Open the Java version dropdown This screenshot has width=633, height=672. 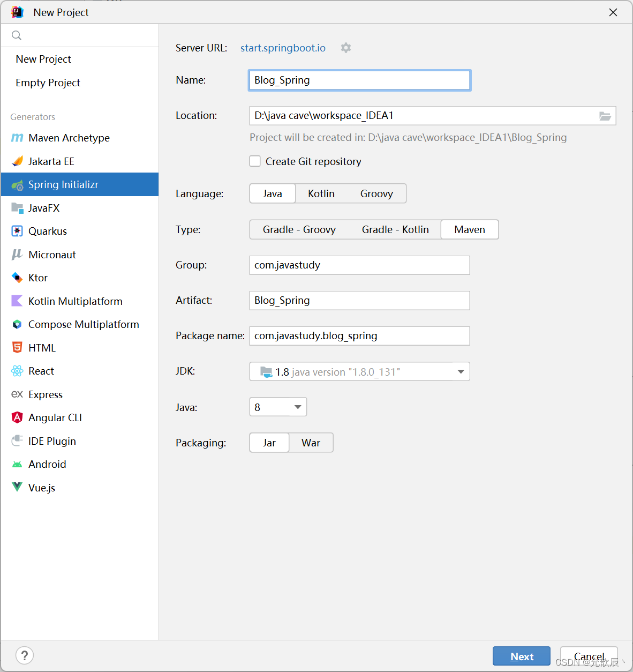(x=278, y=407)
